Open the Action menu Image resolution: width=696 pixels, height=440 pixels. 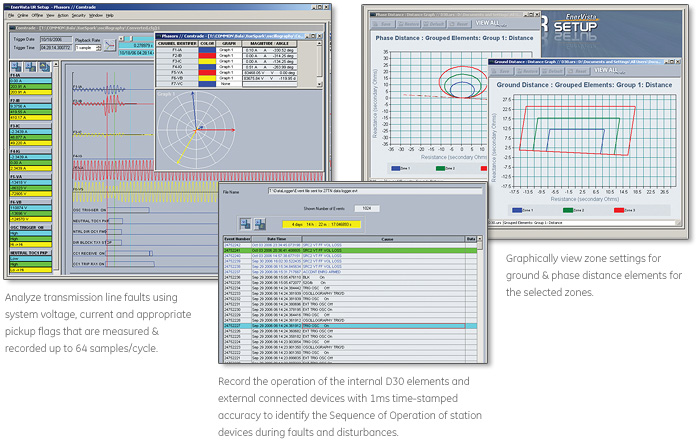[63, 16]
